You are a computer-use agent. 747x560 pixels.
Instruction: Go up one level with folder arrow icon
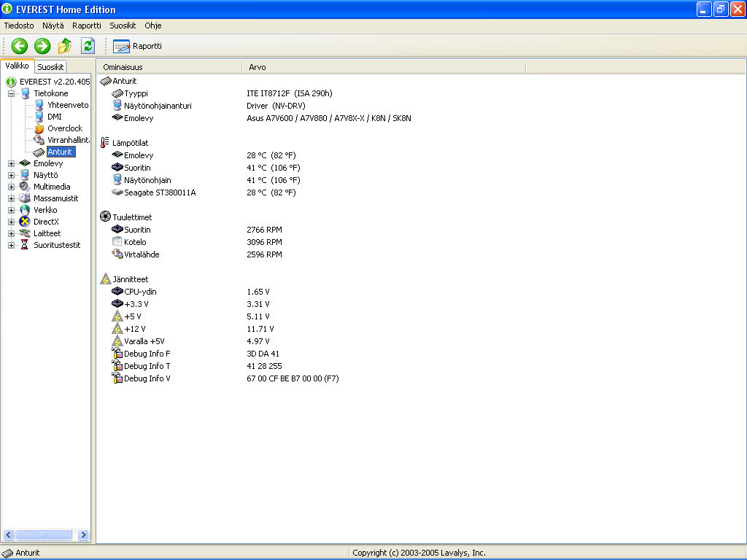point(65,46)
